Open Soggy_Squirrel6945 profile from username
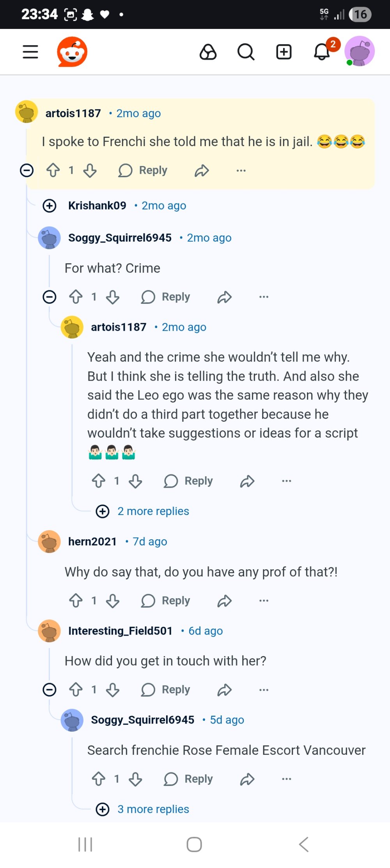 (x=120, y=238)
